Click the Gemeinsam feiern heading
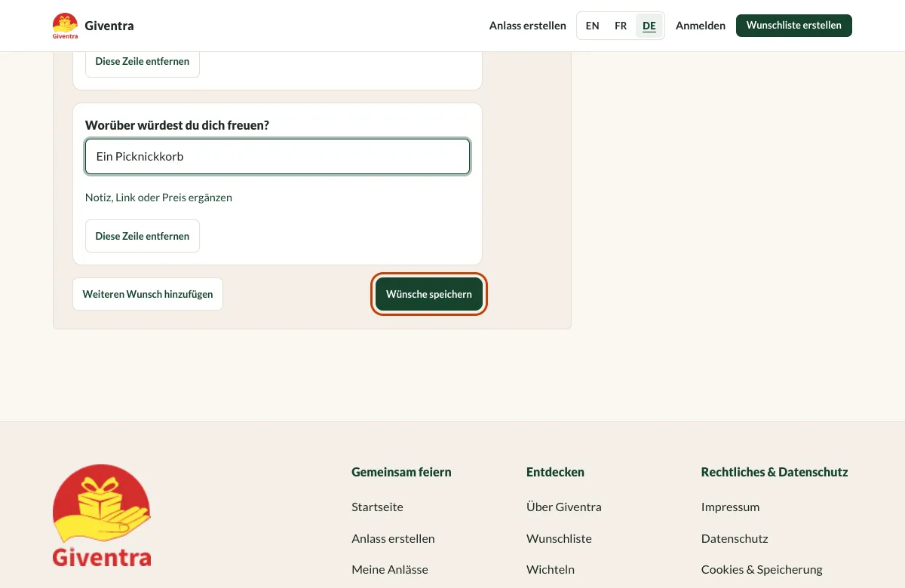Screen dimensions: 905x588 point(401,472)
